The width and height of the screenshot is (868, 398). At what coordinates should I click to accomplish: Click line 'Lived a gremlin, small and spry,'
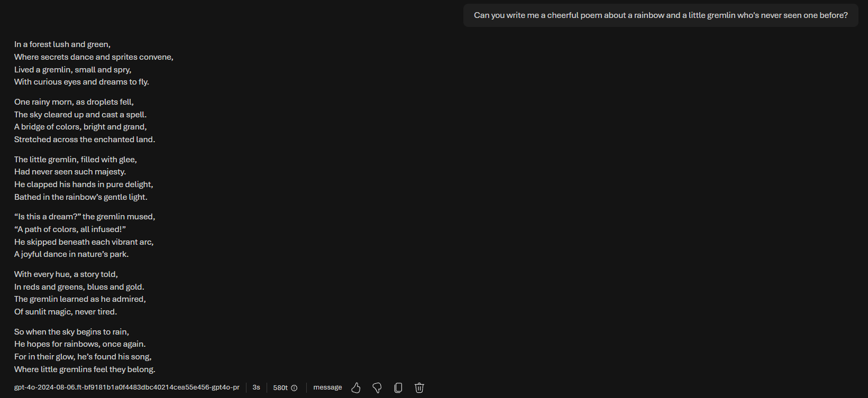73,70
